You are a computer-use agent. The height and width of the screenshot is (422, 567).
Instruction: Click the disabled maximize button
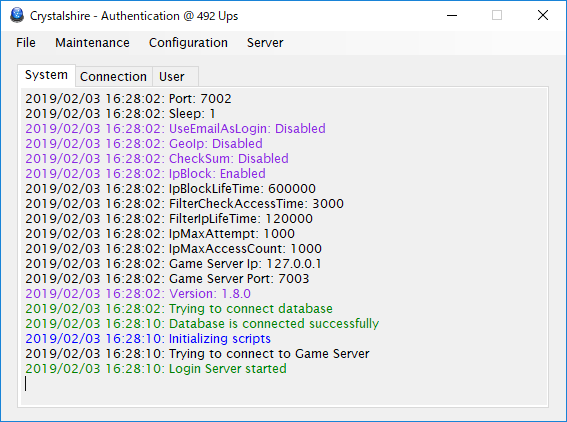(x=497, y=16)
